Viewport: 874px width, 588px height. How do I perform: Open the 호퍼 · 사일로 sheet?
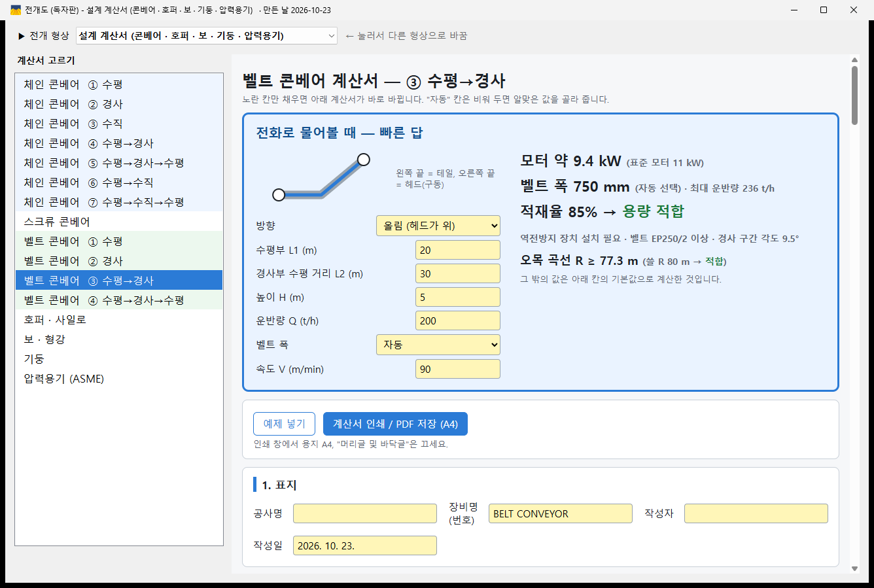tap(119, 320)
